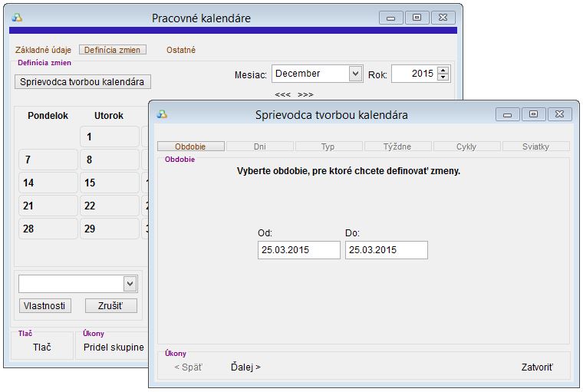Open the Mesiac dropdown showing December
Image resolution: width=583 pixels, height=392 pixels.
coord(355,74)
